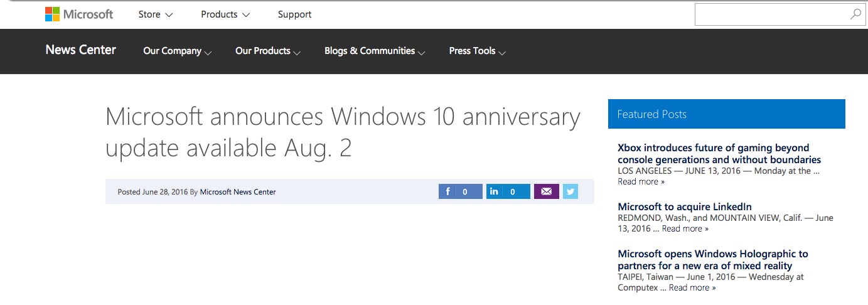Share the article on Twitter
This screenshot has width=868, height=305.
(570, 191)
